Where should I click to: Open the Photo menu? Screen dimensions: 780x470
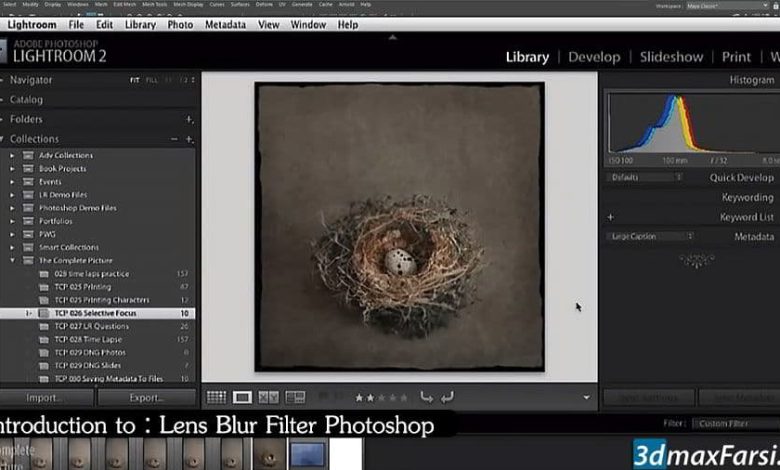(180, 24)
